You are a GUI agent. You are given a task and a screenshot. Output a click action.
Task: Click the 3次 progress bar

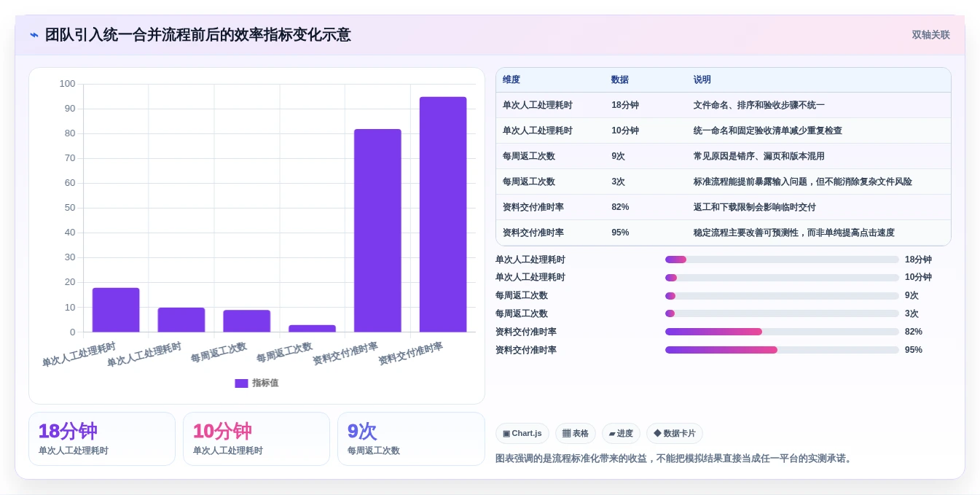click(x=782, y=313)
